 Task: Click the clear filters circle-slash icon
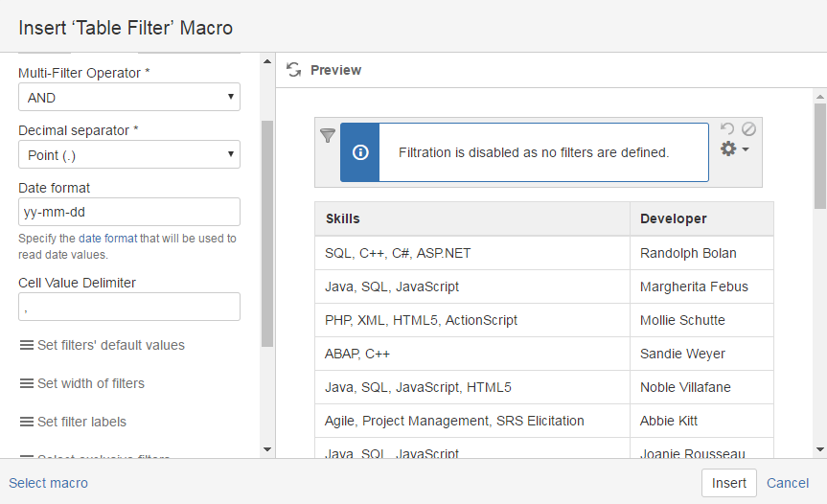click(748, 128)
